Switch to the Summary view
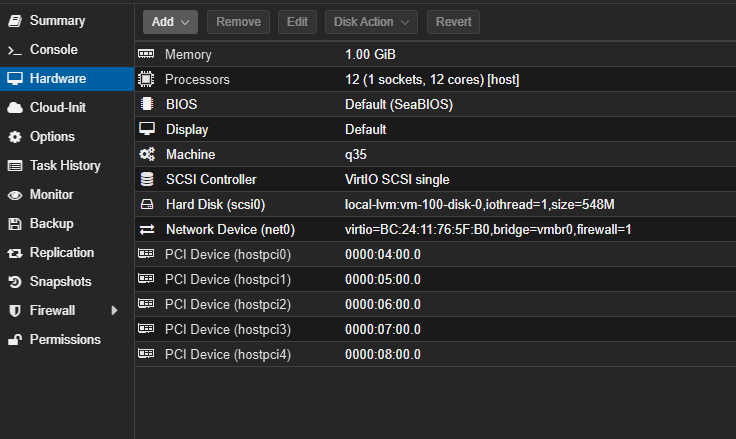 click(x=57, y=21)
